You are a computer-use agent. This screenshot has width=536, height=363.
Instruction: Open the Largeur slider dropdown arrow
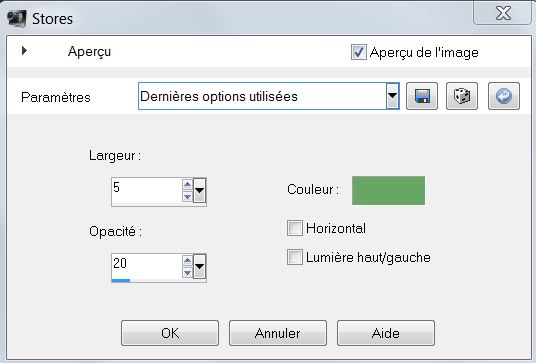pos(200,190)
